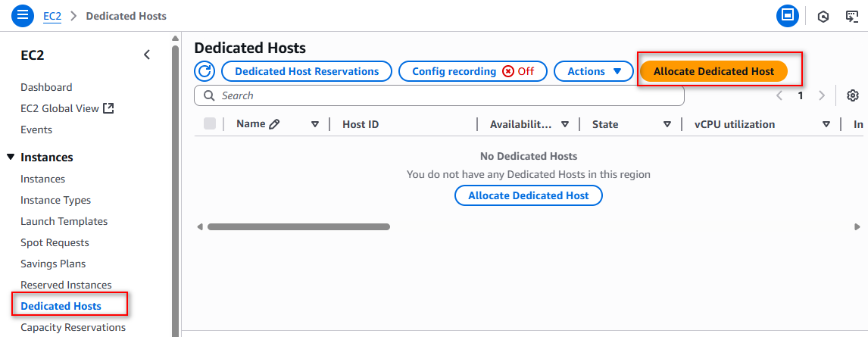
Task: Open the Actions dropdown
Action: [593, 71]
